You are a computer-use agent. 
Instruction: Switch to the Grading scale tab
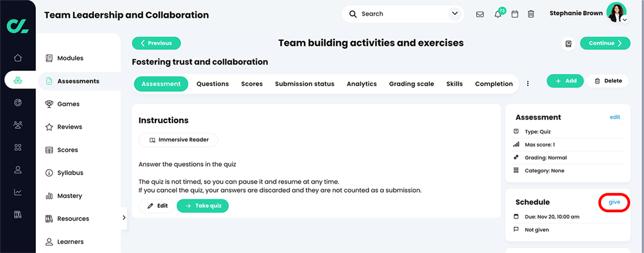(x=411, y=83)
